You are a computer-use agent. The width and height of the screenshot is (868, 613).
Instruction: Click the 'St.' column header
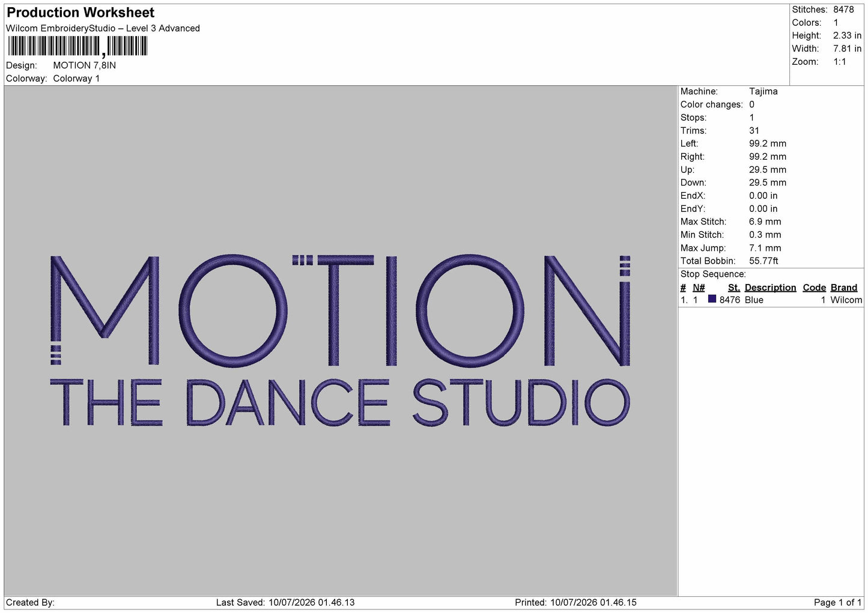tap(734, 288)
